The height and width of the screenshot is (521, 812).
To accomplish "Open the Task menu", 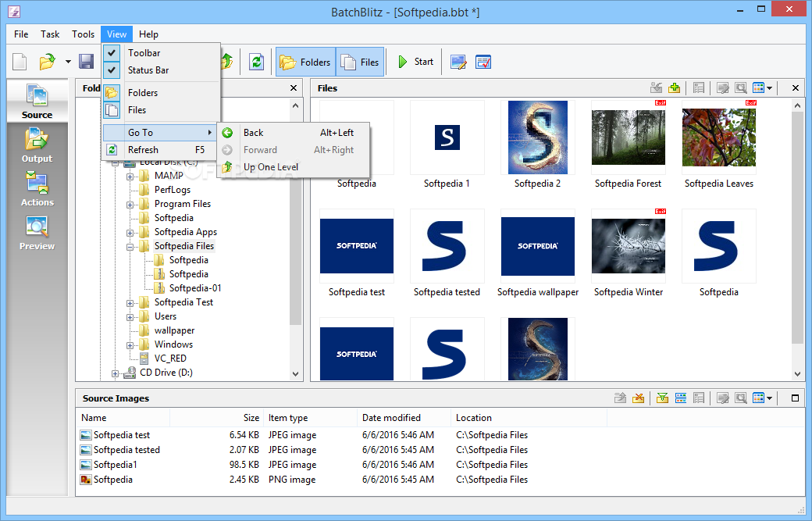I will (x=50, y=34).
